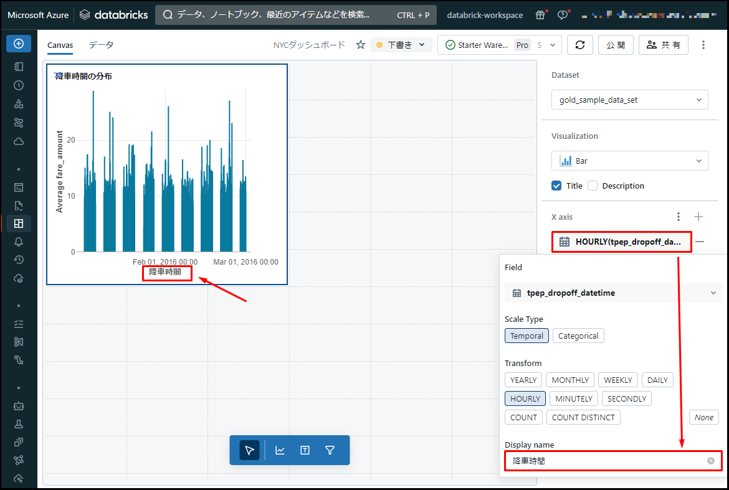Viewport: 729px width, 490px height.
Task: Expand the Visualization Bar type dropdown
Action: pyautogui.click(x=629, y=161)
